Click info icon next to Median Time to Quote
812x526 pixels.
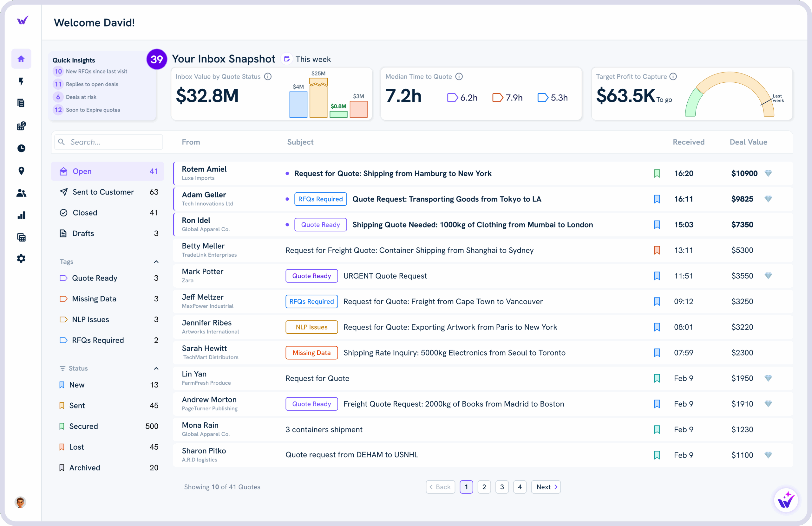point(459,76)
